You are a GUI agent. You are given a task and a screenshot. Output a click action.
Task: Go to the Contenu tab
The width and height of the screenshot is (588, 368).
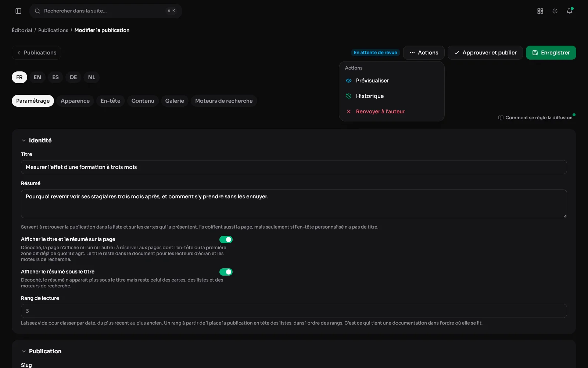click(143, 101)
